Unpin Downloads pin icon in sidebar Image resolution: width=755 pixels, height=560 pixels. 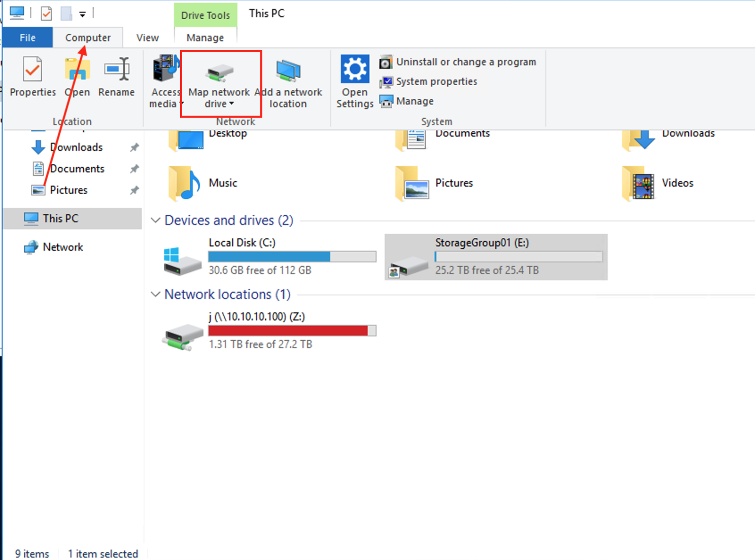point(134,148)
